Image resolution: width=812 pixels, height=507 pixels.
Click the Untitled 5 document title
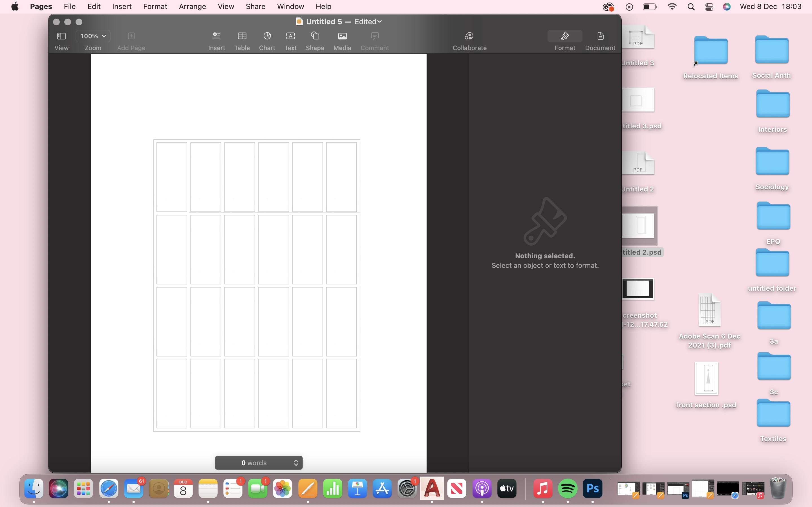pos(324,21)
